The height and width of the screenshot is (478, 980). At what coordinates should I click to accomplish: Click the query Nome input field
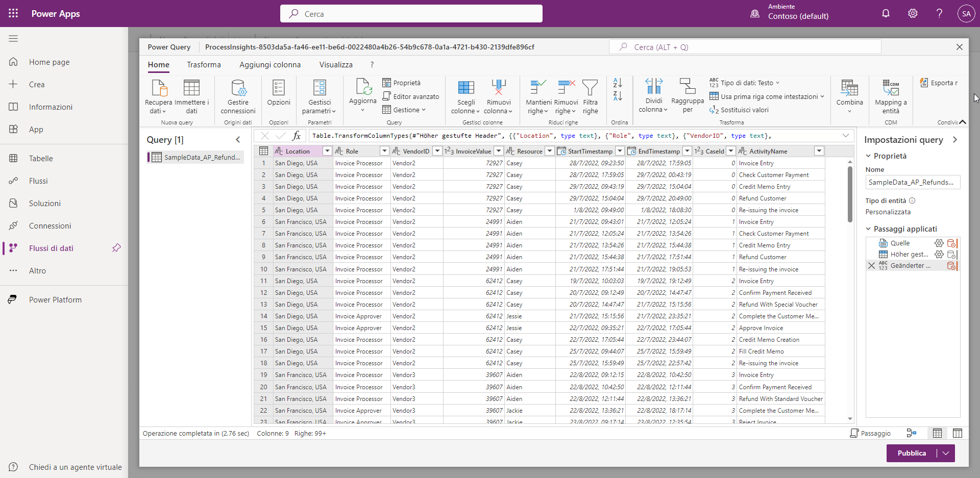point(912,182)
